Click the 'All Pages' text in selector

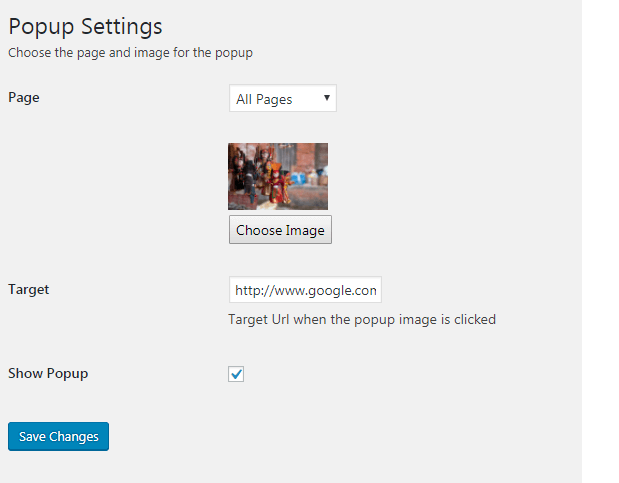pyautogui.click(x=264, y=99)
